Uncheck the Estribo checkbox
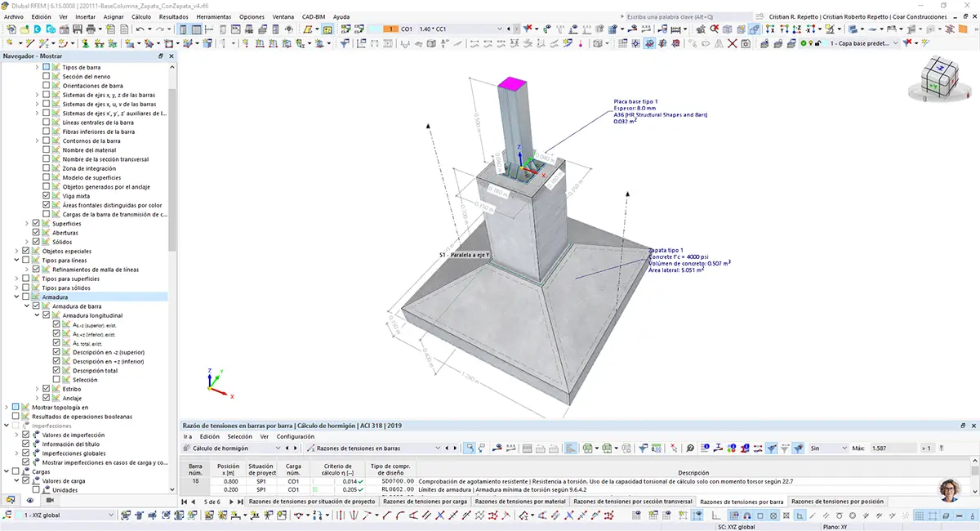 pyautogui.click(x=46, y=389)
